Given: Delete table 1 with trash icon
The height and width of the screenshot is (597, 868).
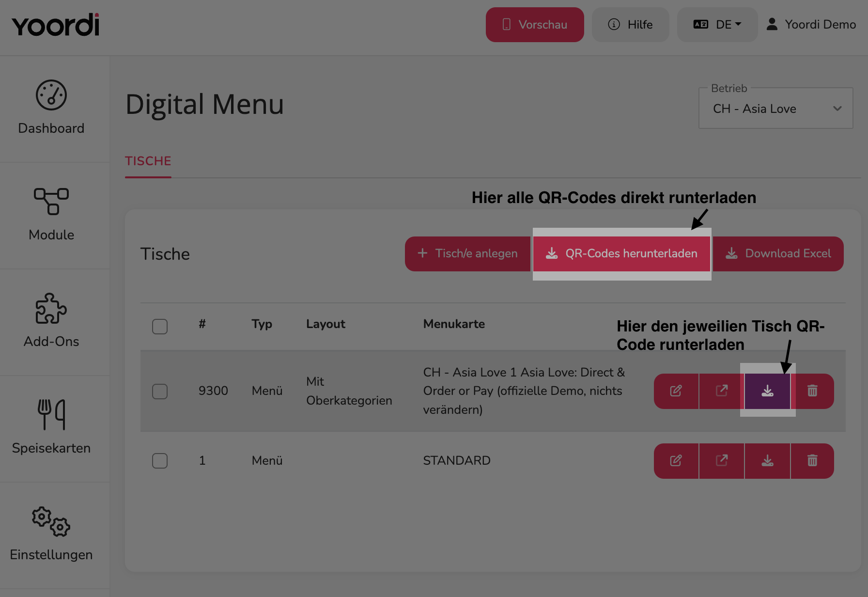Looking at the screenshot, I should [812, 461].
